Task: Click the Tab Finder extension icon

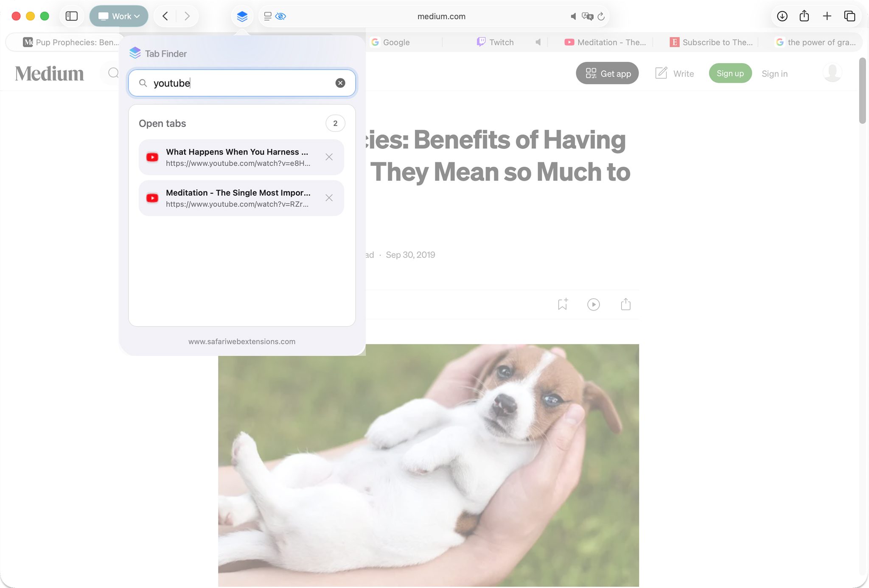Action: (242, 17)
